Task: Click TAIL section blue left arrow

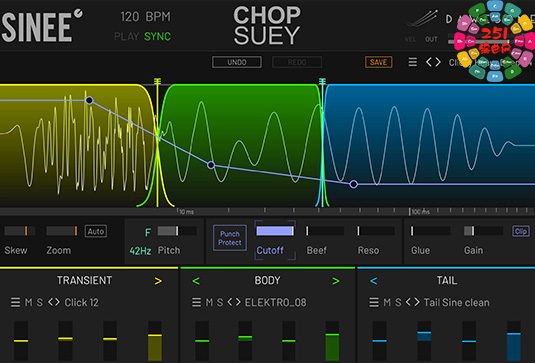Action: (374, 281)
